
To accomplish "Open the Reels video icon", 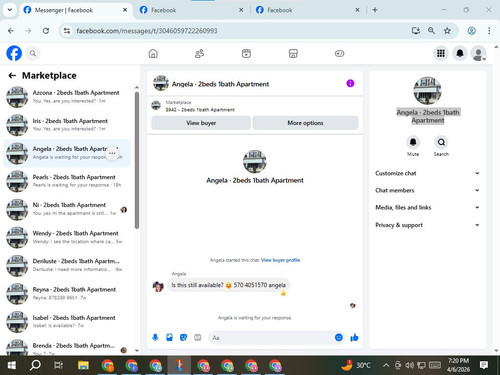I will tap(246, 53).
